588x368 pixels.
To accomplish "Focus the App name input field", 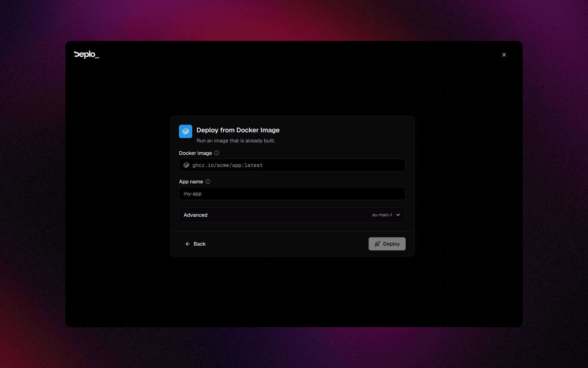I will pos(292,194).
